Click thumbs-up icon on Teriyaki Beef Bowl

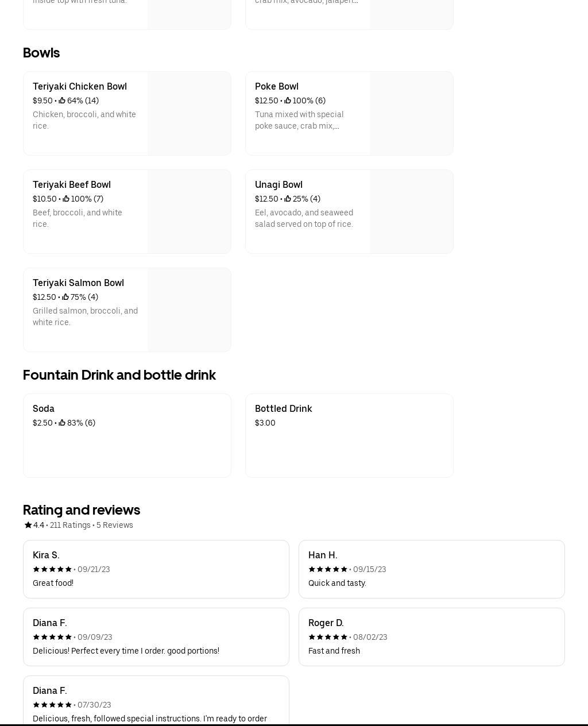(66, 199)
